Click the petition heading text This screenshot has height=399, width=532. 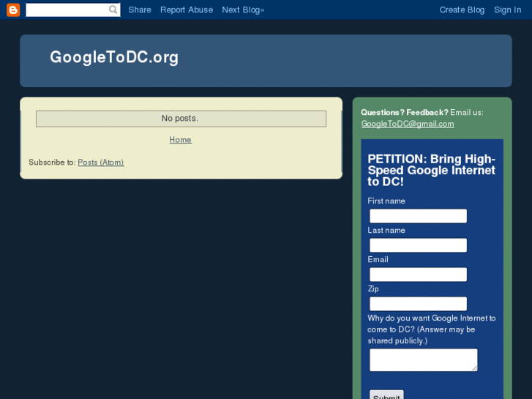[432, 170]
